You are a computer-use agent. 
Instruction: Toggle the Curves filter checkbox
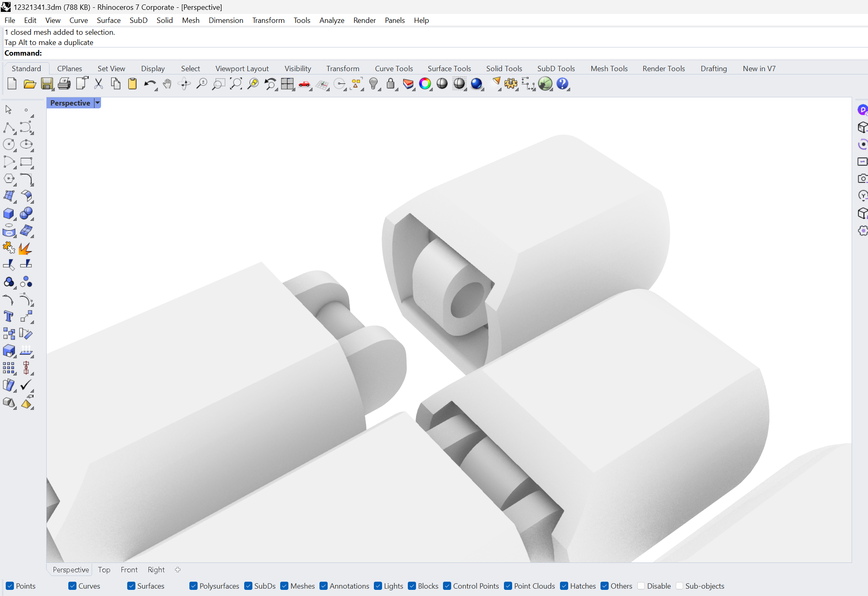click(x=72, y=586)
